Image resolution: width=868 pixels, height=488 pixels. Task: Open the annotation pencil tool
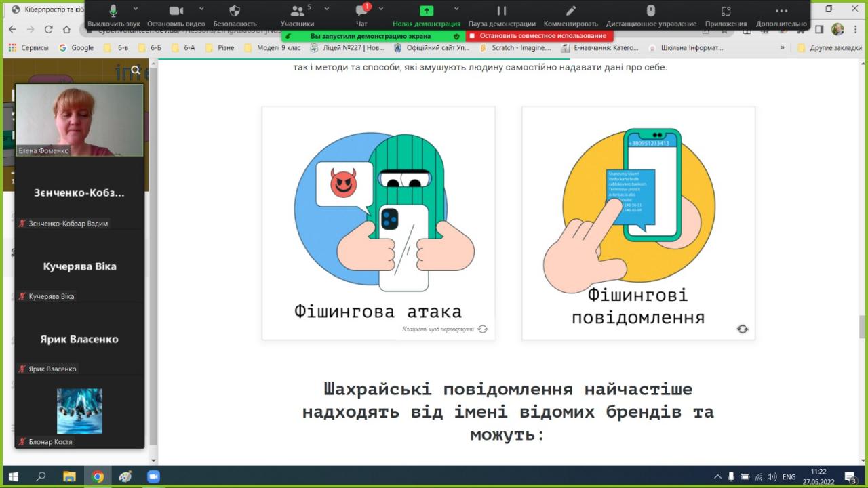[x=571, y=12]
